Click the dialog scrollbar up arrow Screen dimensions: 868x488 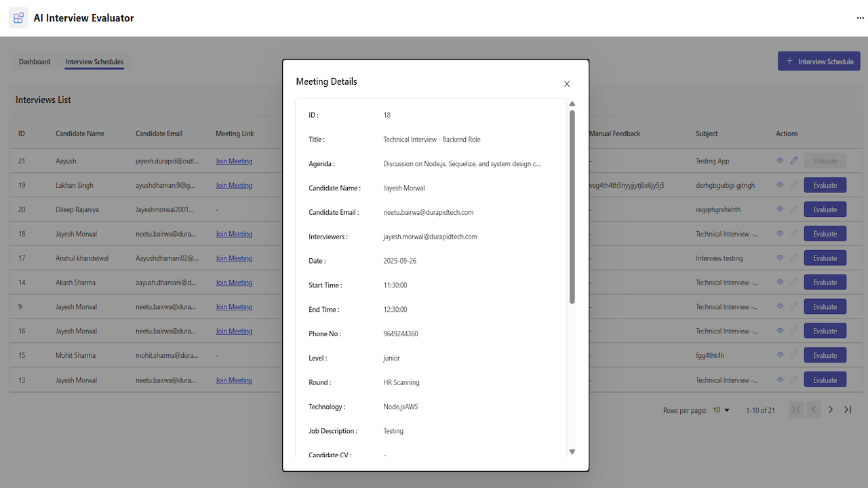click(x=572, y=104)
